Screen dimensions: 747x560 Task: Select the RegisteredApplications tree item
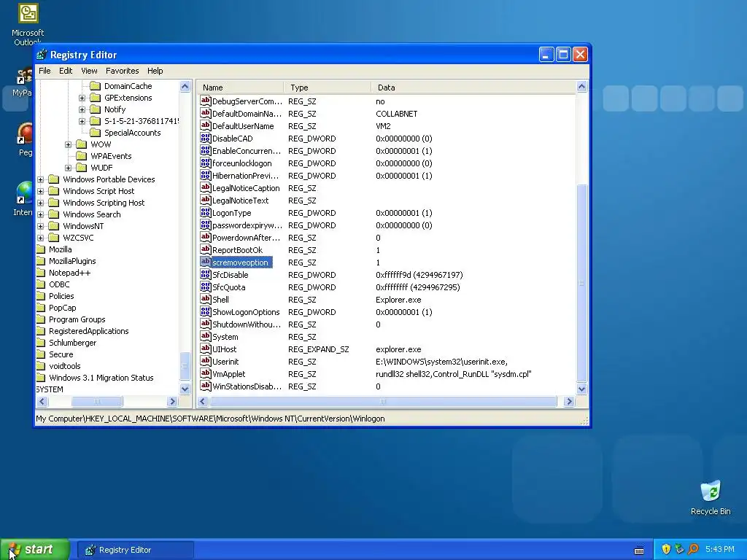tap(88, 331)
